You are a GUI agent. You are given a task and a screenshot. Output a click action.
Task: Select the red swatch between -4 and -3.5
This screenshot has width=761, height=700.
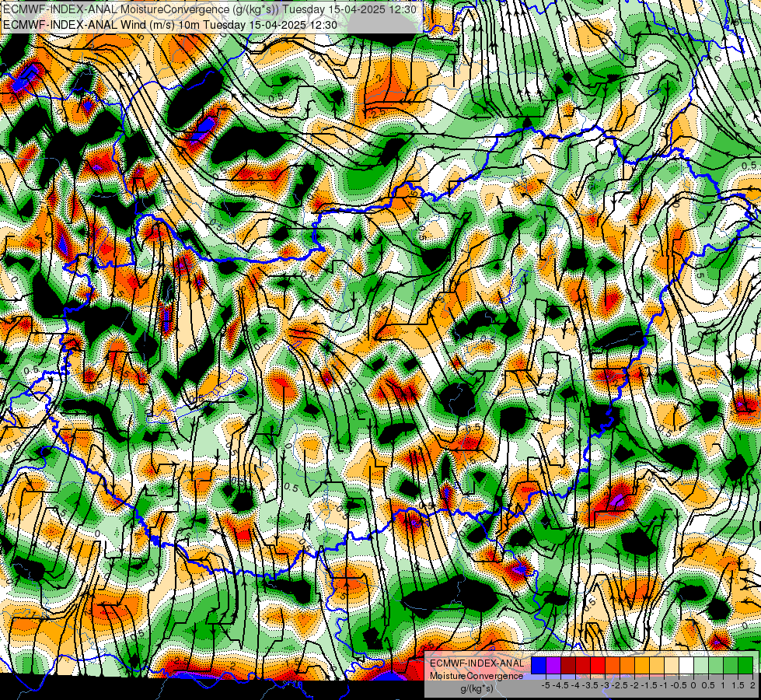pyautogui.click(x=583, y=666)
